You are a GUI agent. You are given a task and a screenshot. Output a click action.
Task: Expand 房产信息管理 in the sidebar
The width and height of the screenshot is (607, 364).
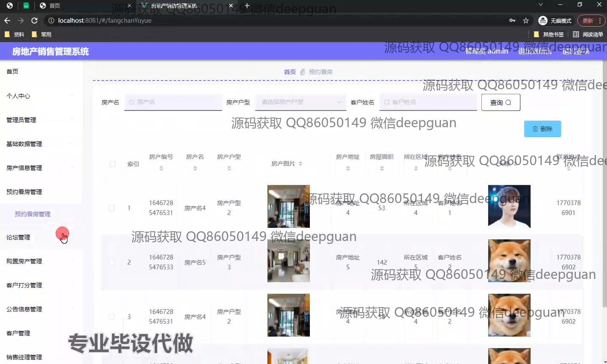pyautogui.click(x=41, y=168)
